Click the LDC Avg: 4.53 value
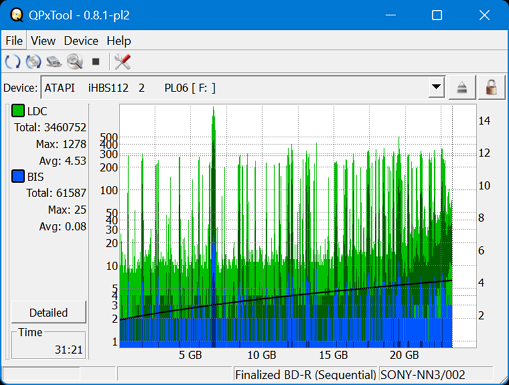Image resolution: width=509 pixels, height=385 pixels. coord(63,161)
